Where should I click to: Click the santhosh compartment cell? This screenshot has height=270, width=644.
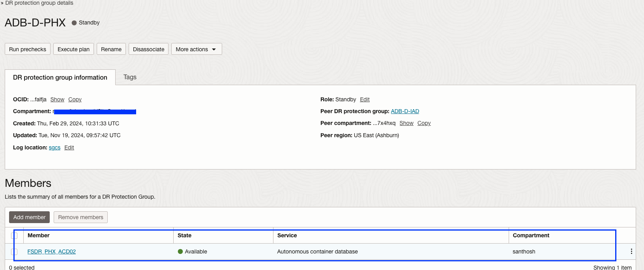pos(524,251)
